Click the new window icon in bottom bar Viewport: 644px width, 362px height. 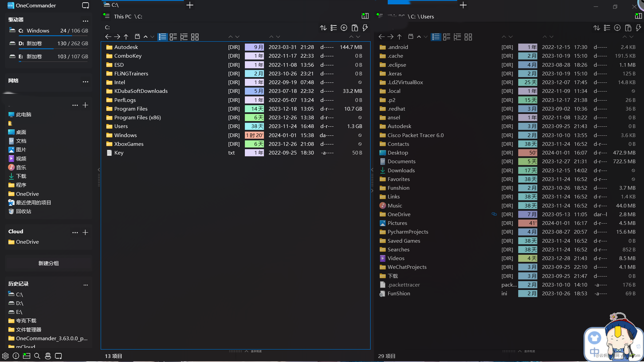click(58, 356)
